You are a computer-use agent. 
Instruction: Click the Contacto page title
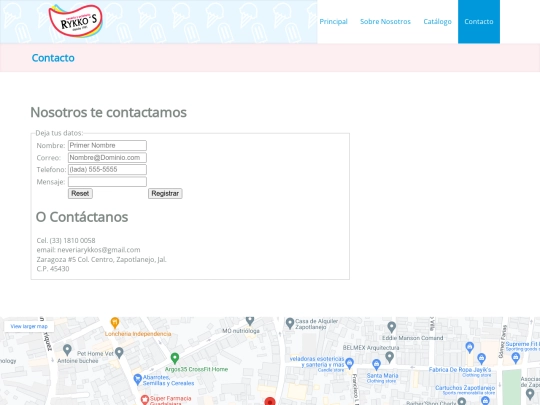click(53, 58)
